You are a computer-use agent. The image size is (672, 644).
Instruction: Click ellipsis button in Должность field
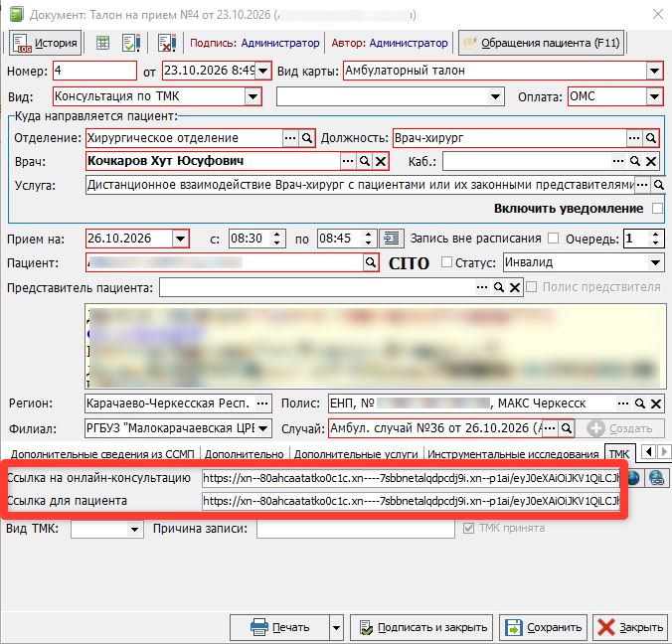tap(634, 138)
